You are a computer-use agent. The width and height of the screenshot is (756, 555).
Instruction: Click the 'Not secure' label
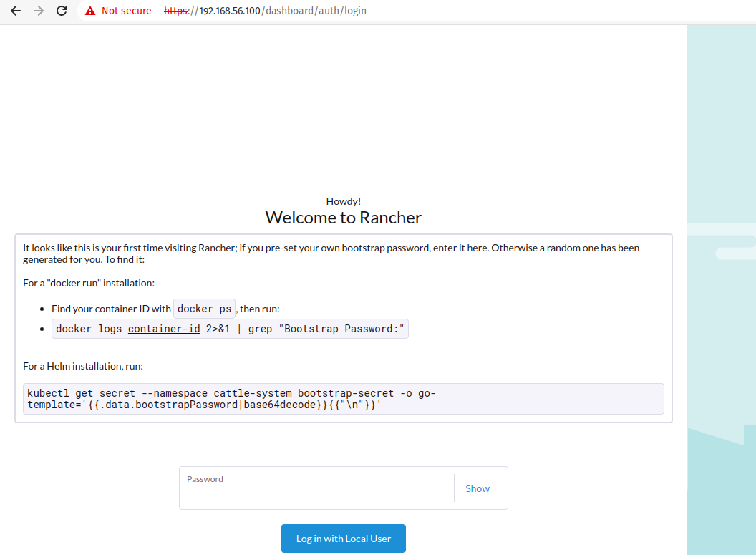pos(126,11)
